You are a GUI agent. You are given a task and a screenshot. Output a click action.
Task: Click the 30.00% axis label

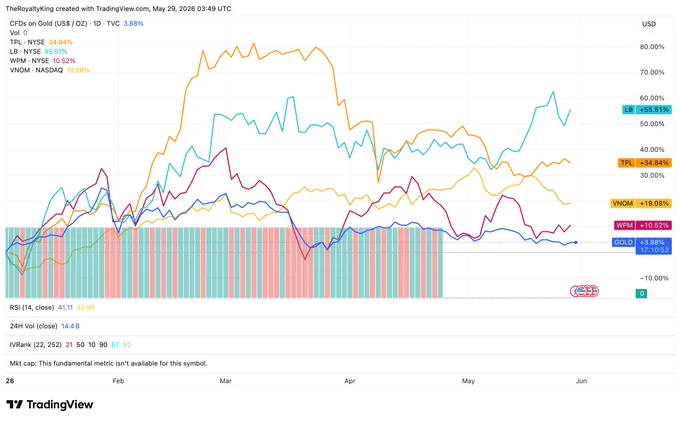(652, 176)
